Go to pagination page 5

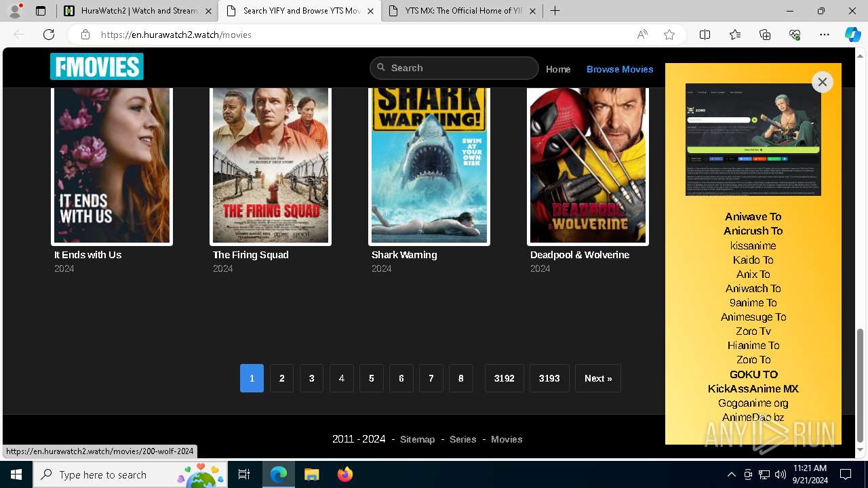371,378
